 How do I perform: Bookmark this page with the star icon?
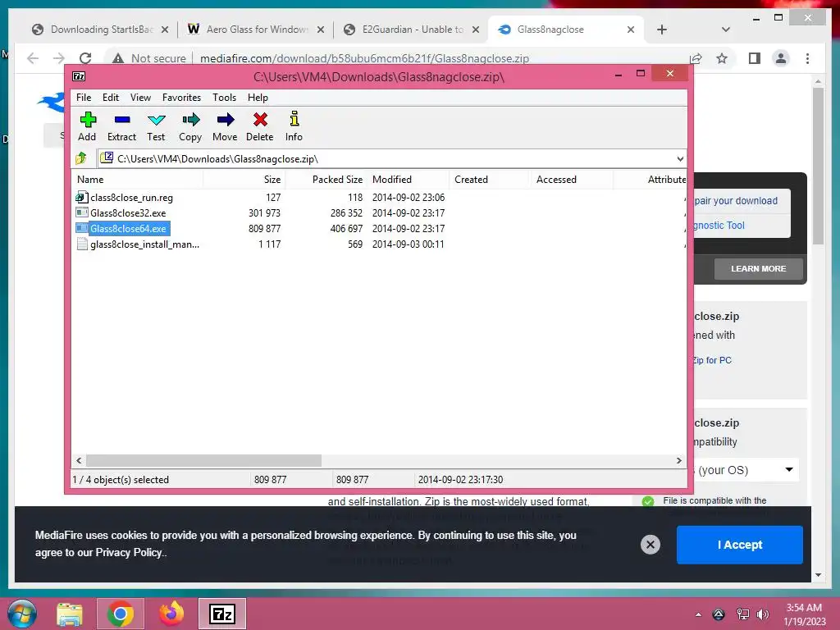(x=722, y=58)
